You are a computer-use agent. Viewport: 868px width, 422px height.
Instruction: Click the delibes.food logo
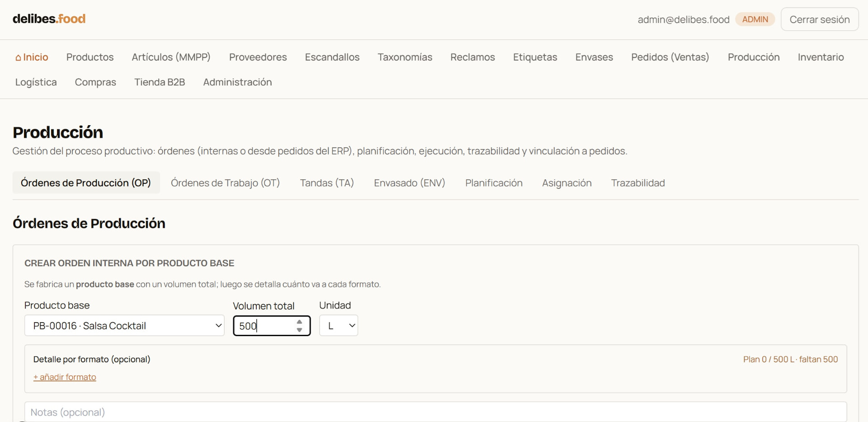click(x=49, y=19)
